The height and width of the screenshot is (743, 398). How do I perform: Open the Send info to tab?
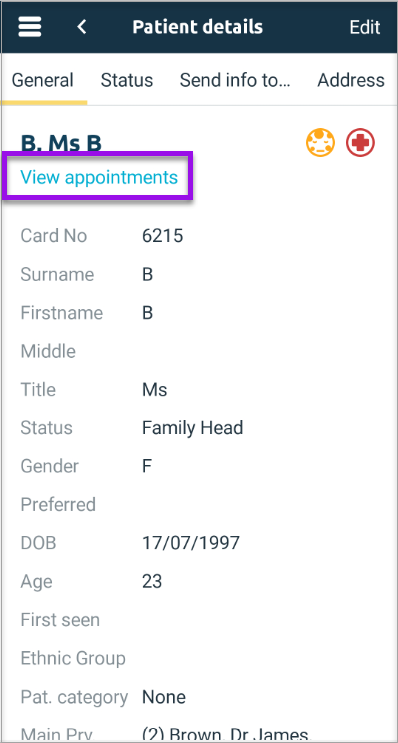click(235, 80)
